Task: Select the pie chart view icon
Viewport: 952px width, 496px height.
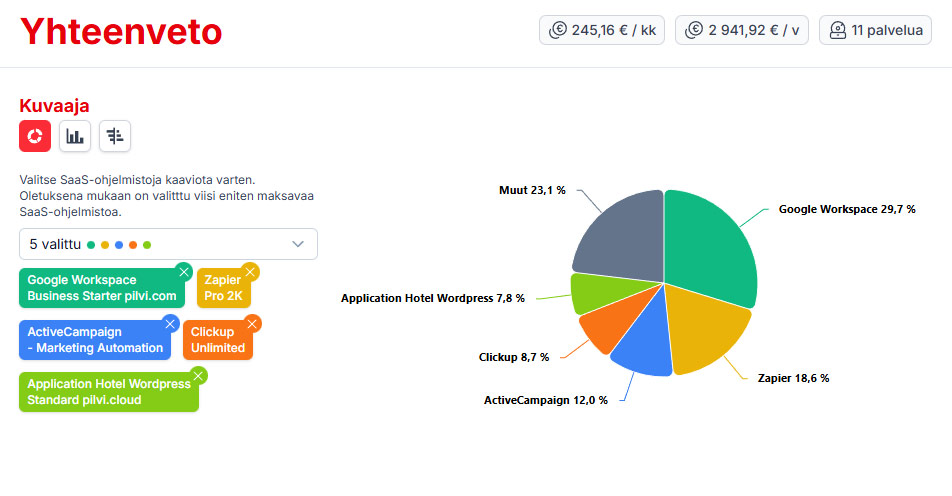Action: coord(35,136)
